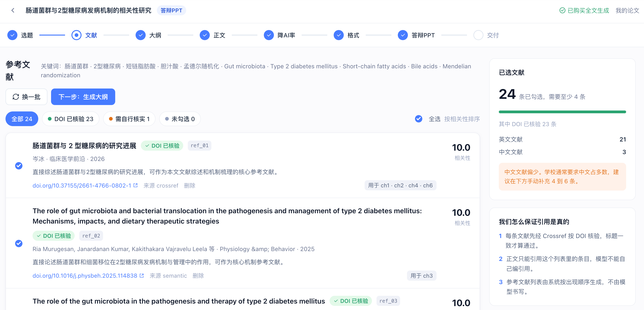Click the 文献 step radio icon
The image size is (644, 310).
[x=76, y=35]
